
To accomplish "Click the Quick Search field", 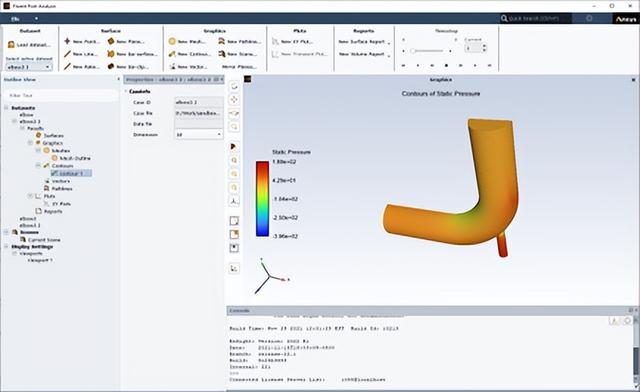I will click(536, 18).
